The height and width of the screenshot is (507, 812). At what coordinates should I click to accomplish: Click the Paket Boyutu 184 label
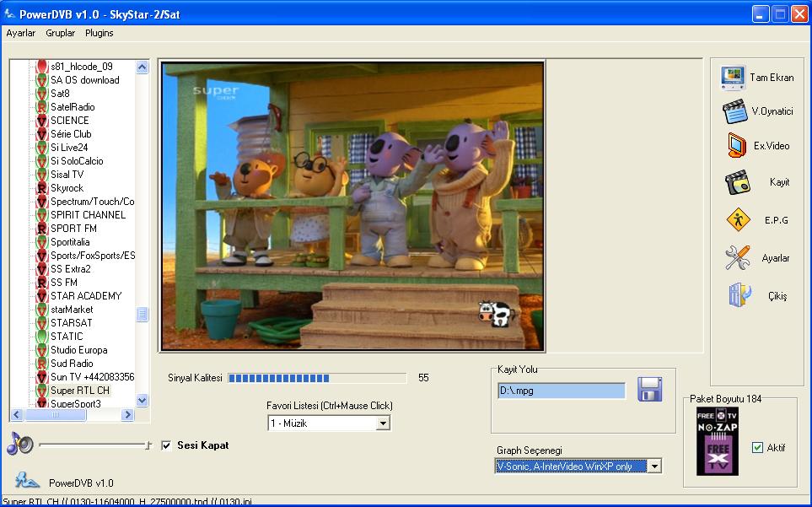point(725,399)
